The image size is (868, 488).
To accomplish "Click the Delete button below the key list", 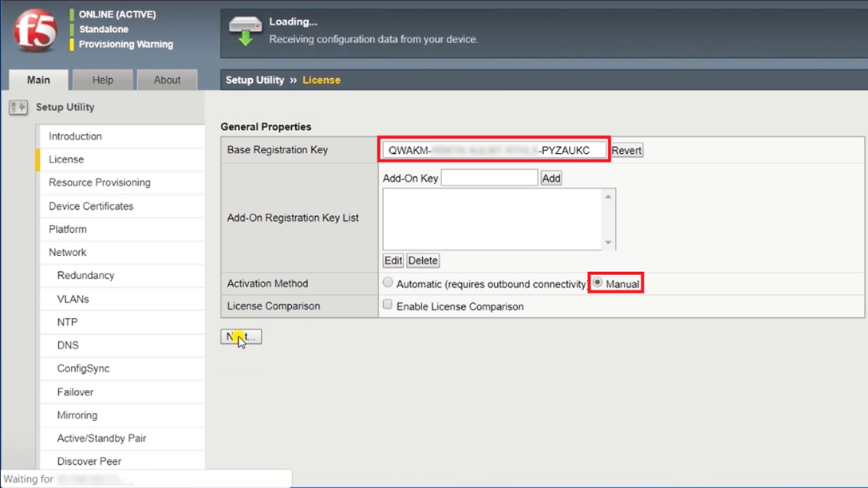I will (x=423, y=260).
